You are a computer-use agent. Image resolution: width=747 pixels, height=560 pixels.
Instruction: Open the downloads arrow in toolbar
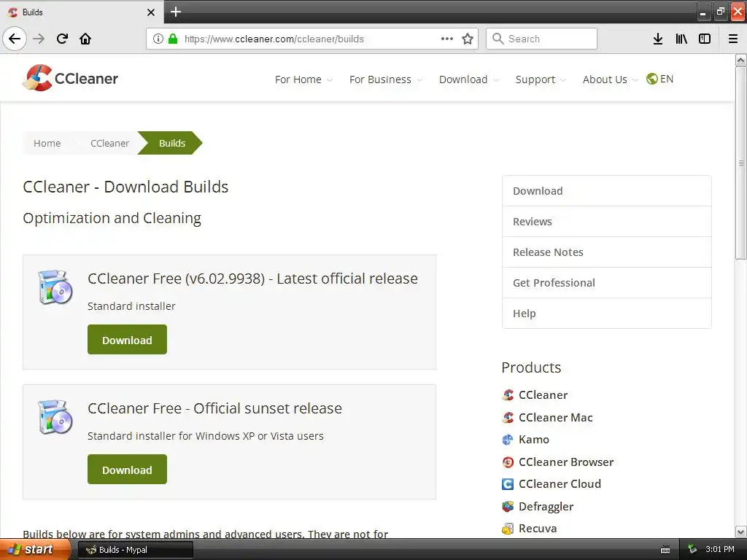pyautogui.click(x=658, y=39)
